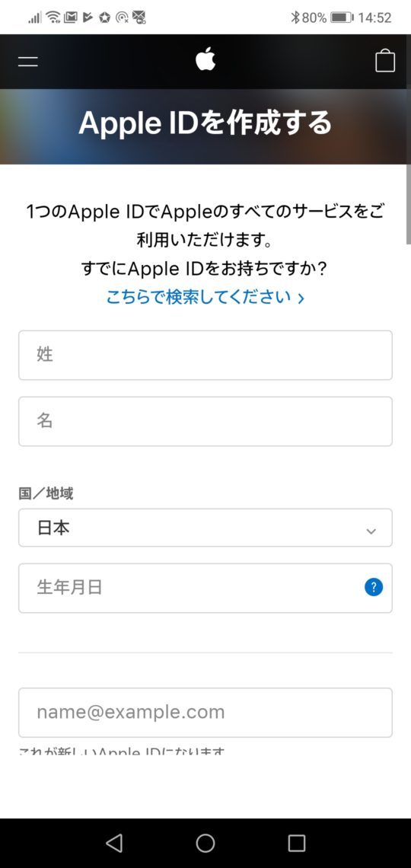Tap the Android back triangle button
The height and width of the screenshot is (868, 411).
(x=114, y=843)
